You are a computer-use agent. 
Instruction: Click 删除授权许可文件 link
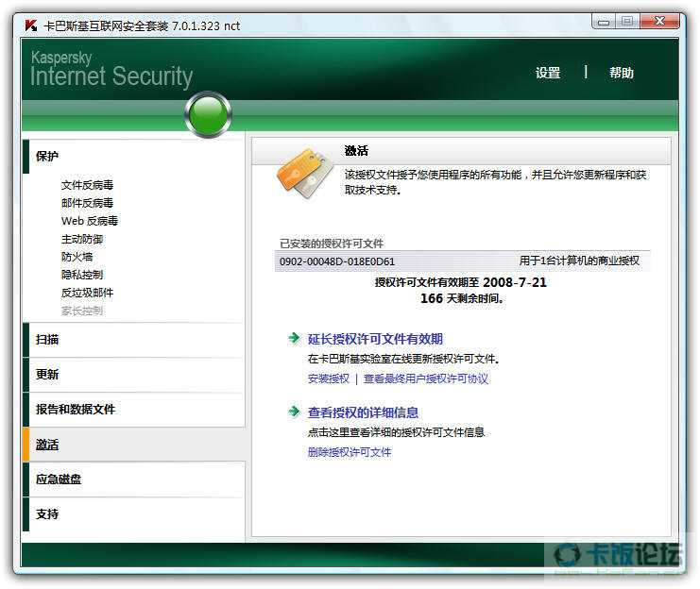(350, 452)
